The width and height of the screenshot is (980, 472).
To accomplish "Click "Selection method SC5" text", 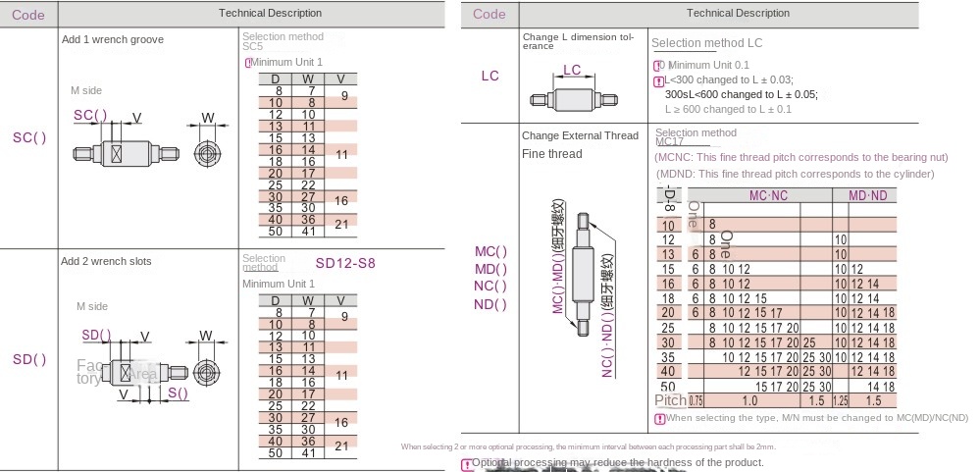I will pyautogui.click(x=284, y=41).
